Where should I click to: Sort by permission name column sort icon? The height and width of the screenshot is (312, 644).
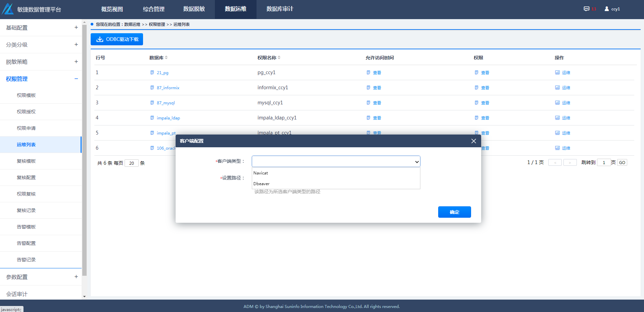coord(279,58)
